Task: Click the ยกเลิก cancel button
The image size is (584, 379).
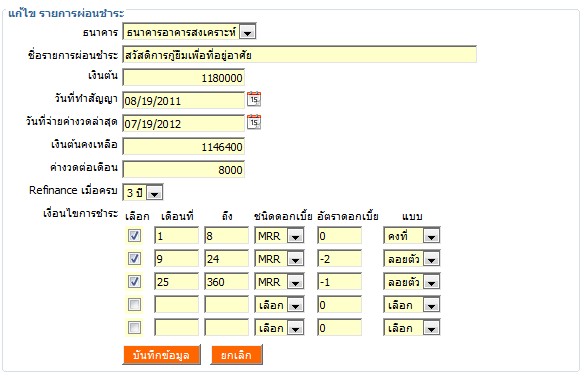Action: [237, 355]
